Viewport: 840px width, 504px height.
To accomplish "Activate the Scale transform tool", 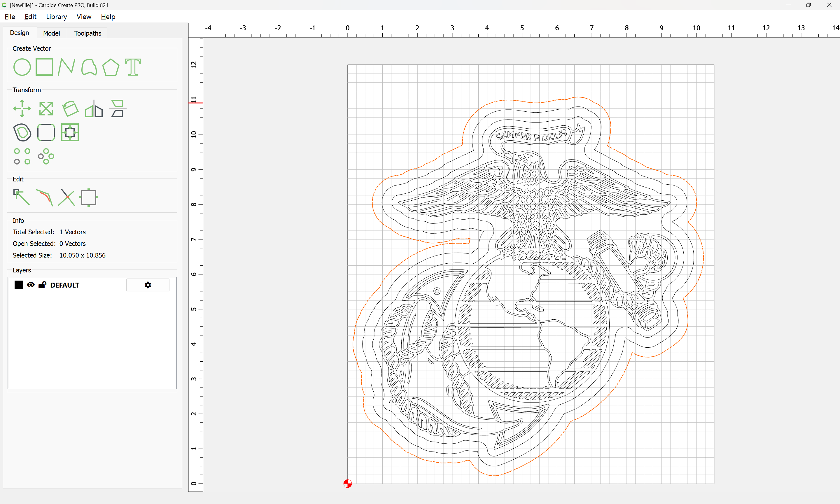I will pos(46,109).
